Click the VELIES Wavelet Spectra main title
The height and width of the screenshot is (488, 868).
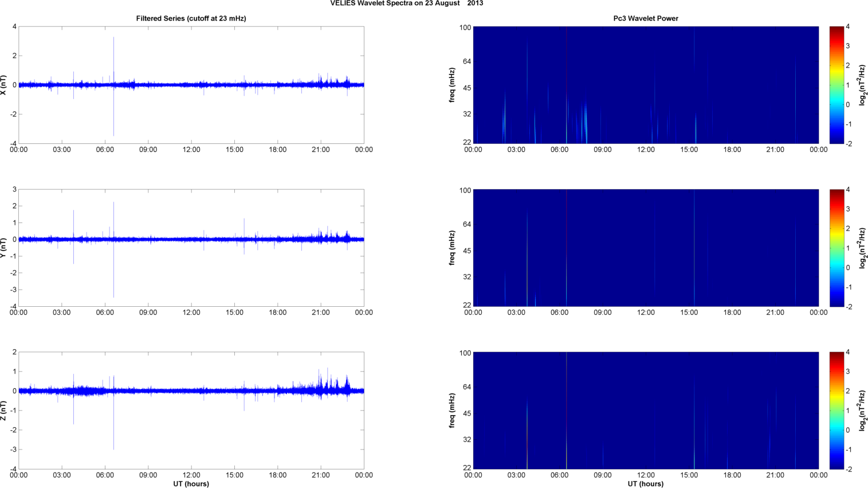406,3
